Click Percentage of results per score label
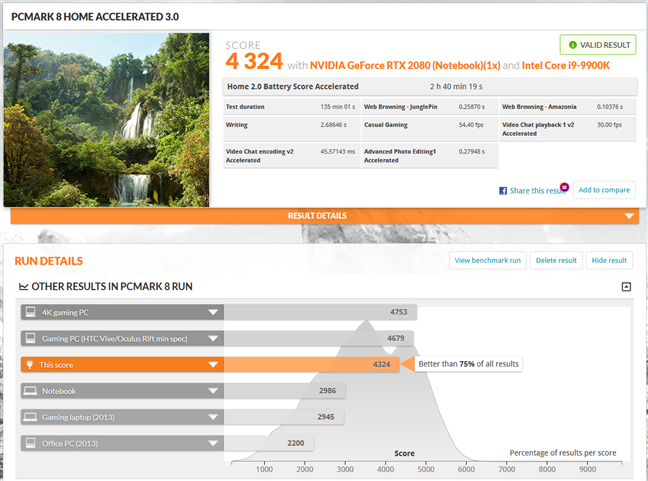 click(x=563, y=453)
